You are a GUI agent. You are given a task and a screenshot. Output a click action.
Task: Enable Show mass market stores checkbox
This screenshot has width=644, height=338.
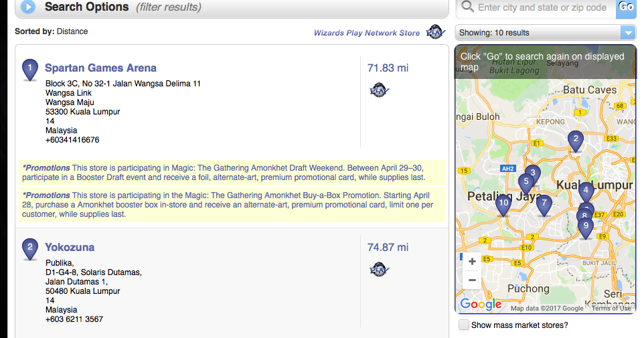pos(464,325)
